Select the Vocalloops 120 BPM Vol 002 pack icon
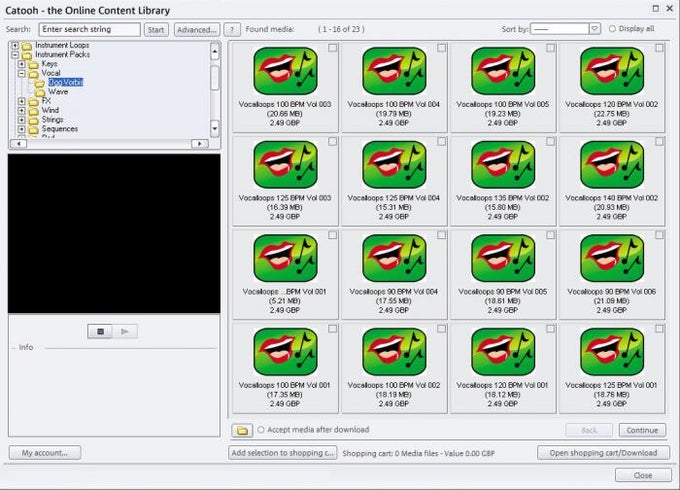The image size is (680, 490). (612, 71)
